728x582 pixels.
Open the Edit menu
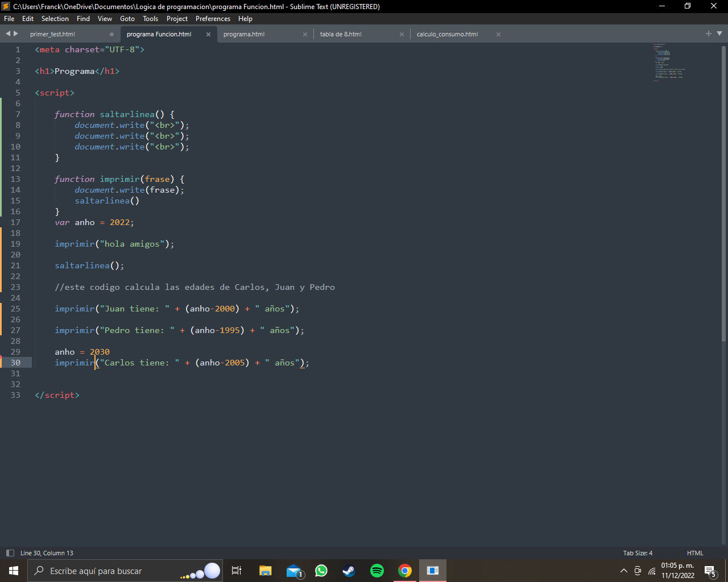click(28, 19)
